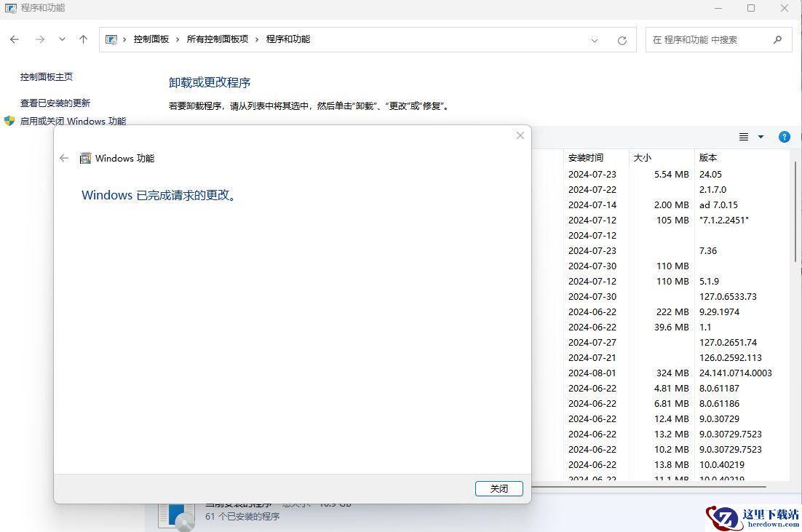This screenshot has width=802, height=532.
Task: Click the forward navigation arrow
Action: click(x=40, y=39)
